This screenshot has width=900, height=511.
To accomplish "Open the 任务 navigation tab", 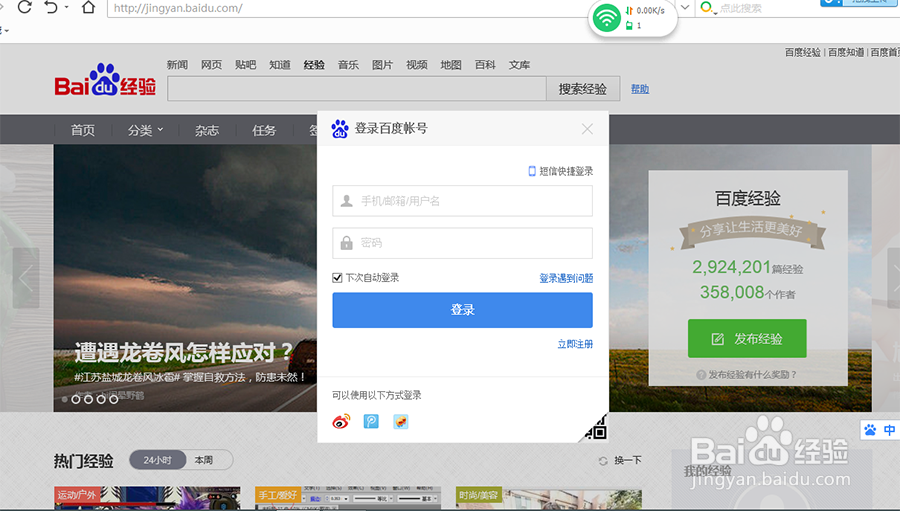I will pyautogui.click(x=264, y=130).
